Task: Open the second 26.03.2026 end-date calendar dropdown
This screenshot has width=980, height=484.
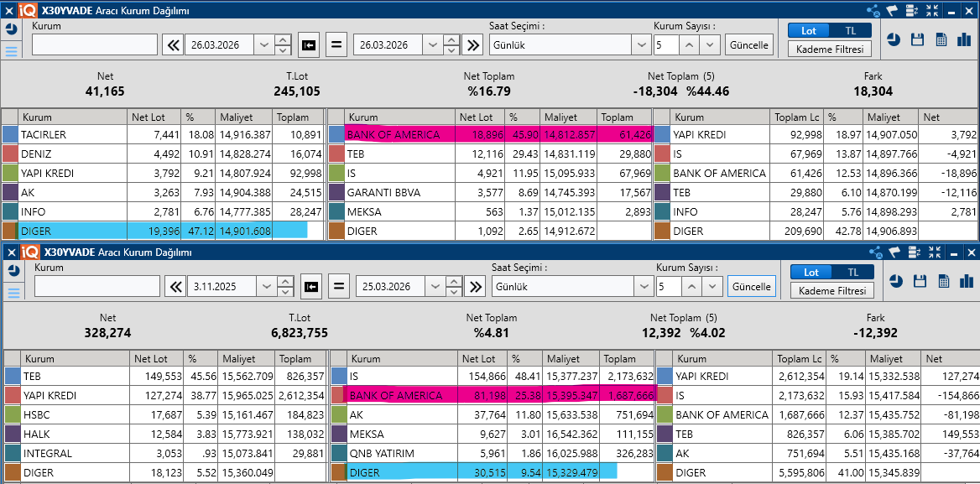Action: (x=432, y=45)
